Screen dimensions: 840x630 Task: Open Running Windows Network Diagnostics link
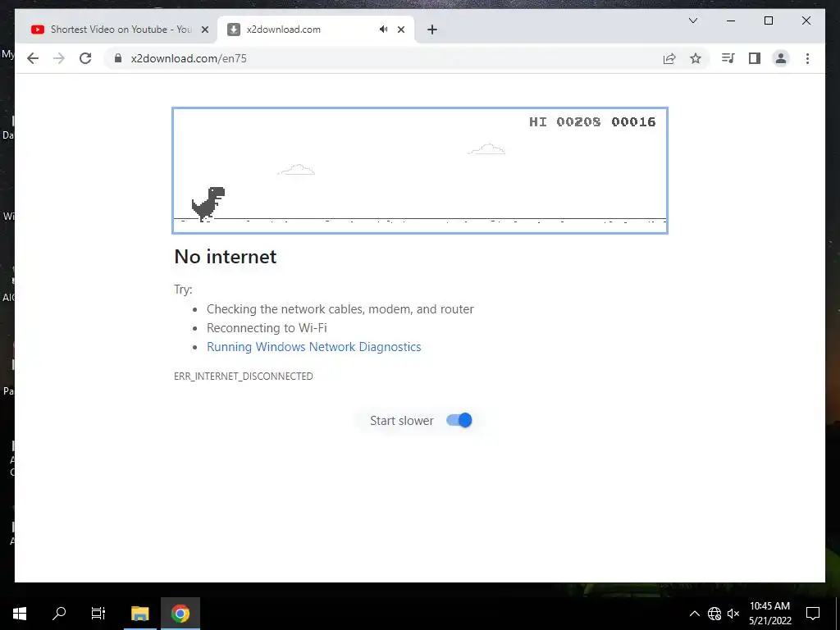click(314, 347)
